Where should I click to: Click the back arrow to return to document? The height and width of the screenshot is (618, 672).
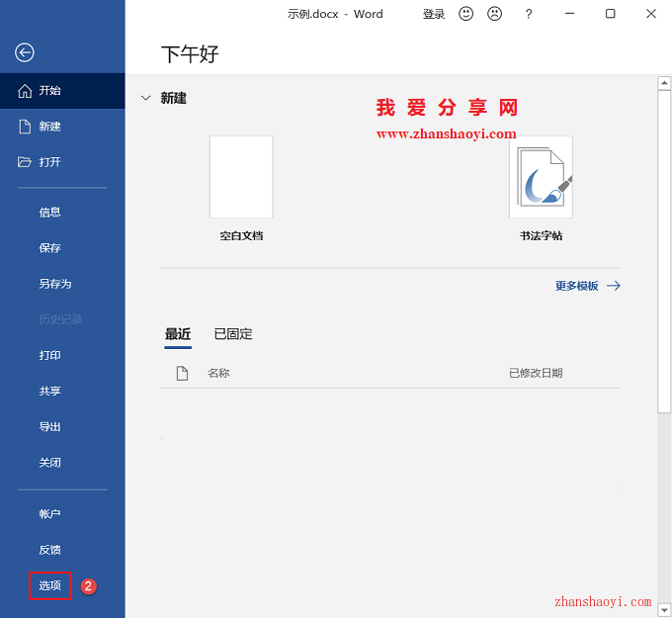25,52
